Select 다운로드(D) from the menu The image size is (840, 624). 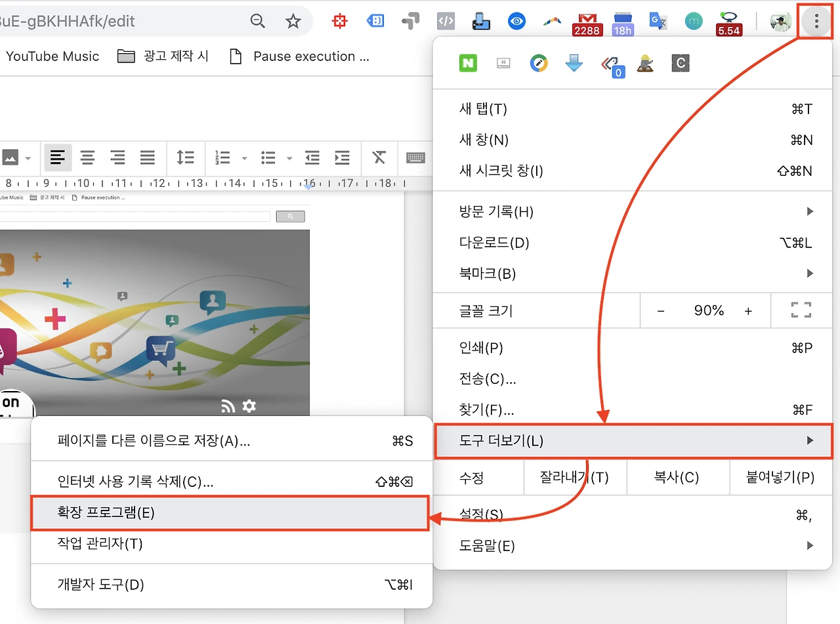633,242
